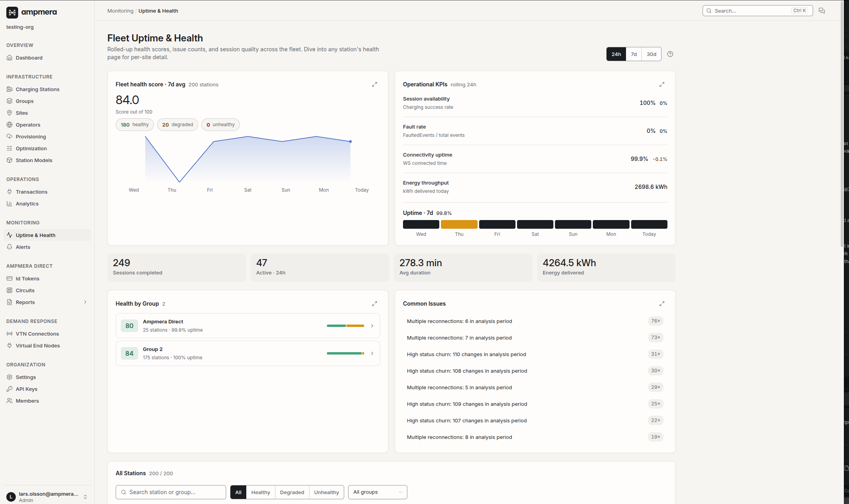Click the Analytics bar chart icon
849x504 pixels.
pyautogui.click(x=9, y=203)
